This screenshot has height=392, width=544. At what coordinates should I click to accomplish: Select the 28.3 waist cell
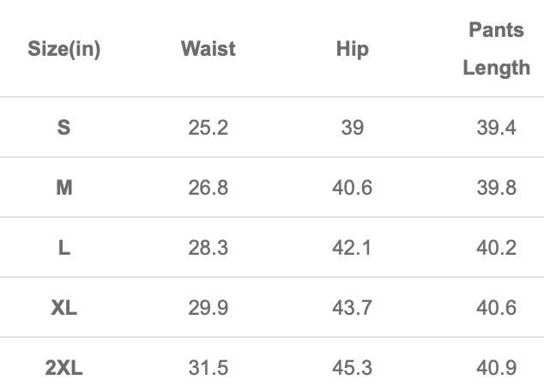(x=208, y=248)
